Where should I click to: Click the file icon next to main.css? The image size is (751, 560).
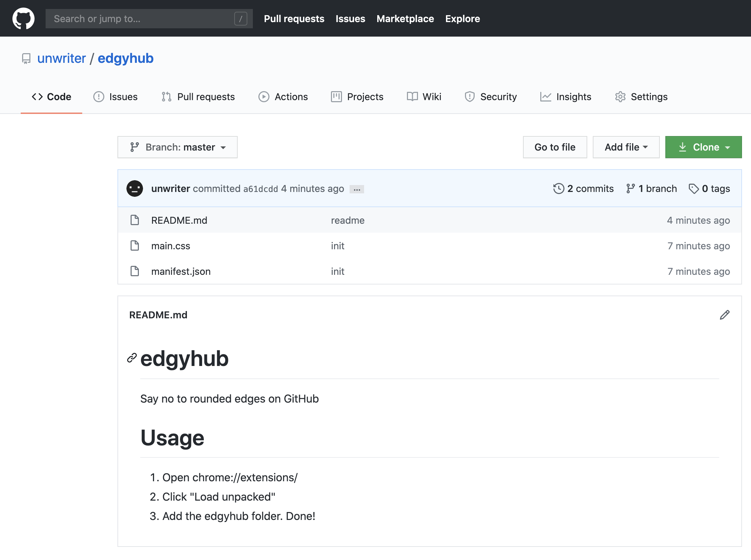tap(135, 246)
